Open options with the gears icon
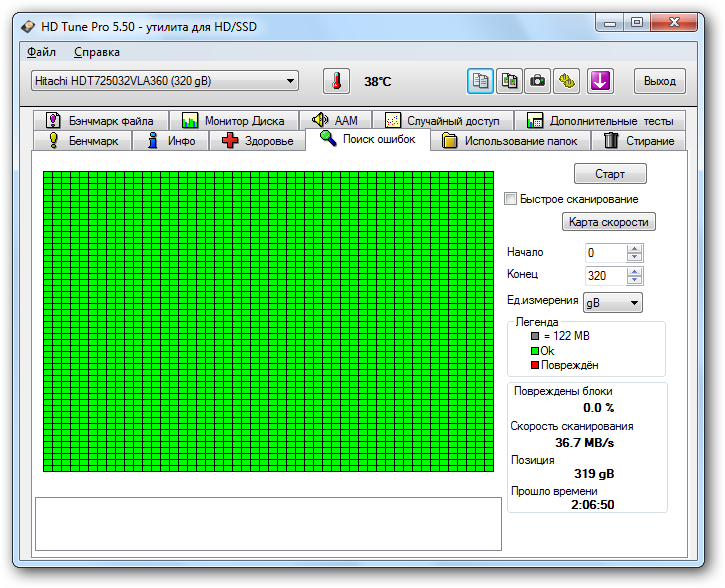 click(567, 81)
